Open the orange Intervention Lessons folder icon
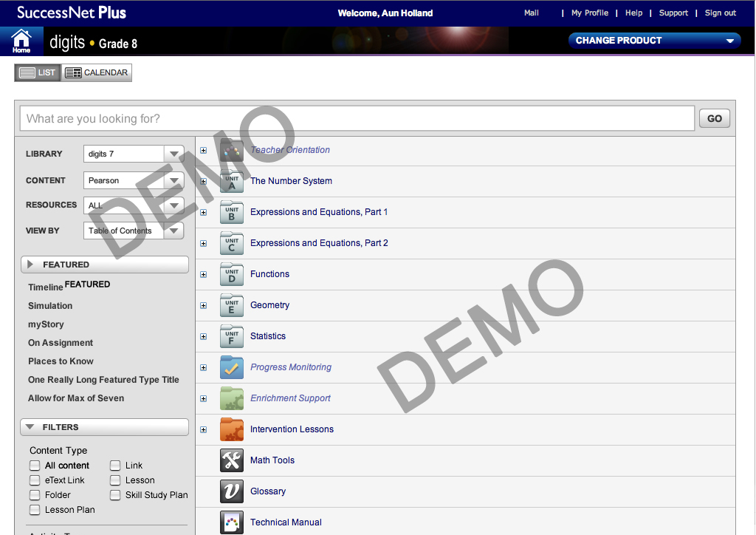Image resolution: width=756 pixels, height=535 pixels. click(x=232, y=429)
